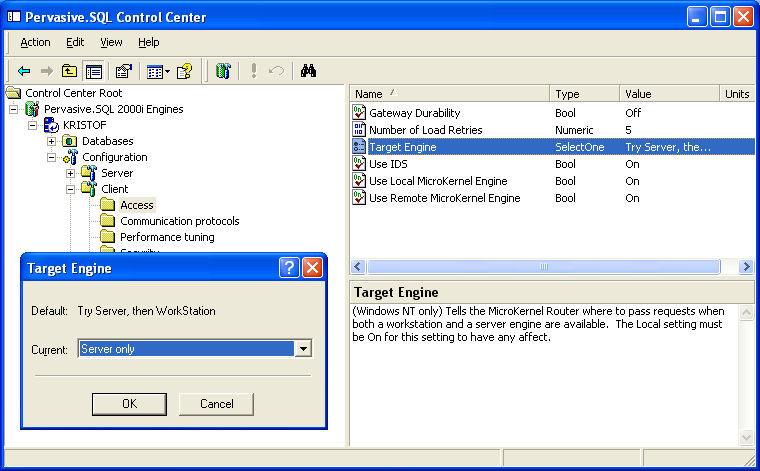Screen dimensions: 760x471
Task: Click the context help question button in Target Engine dialog
Action: [x=289, y=267]
